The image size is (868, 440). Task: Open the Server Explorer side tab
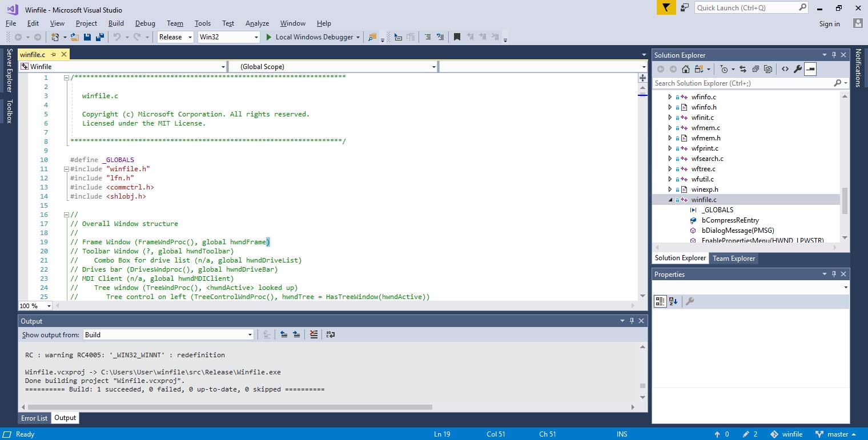(9, 70)
